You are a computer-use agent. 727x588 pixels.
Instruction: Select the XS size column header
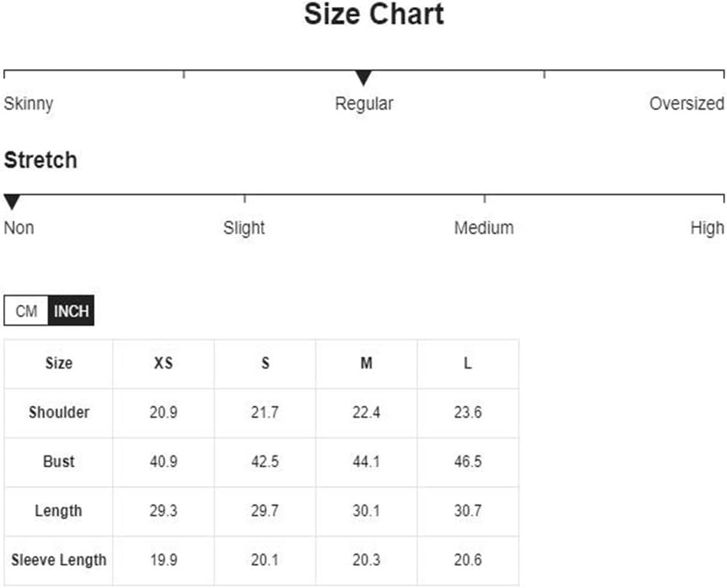164,363
